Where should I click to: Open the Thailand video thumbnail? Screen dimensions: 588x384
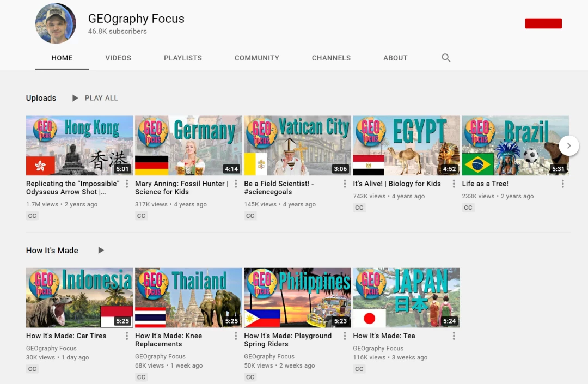click(188, 298)
